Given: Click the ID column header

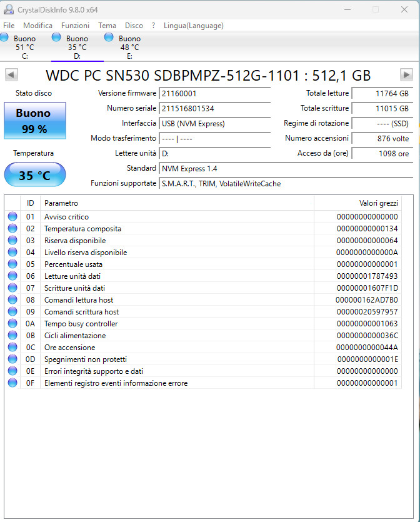Looking at the screenshot, I should [x=30, y=203].
